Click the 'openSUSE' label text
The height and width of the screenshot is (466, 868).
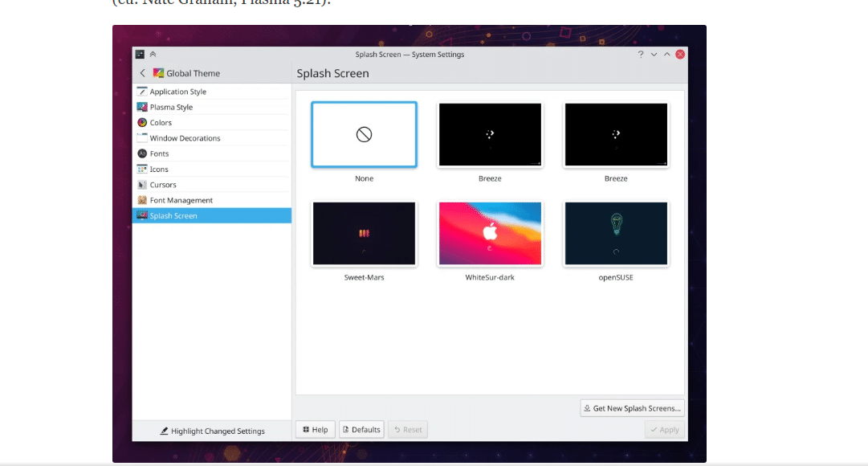tap(616, 278)
